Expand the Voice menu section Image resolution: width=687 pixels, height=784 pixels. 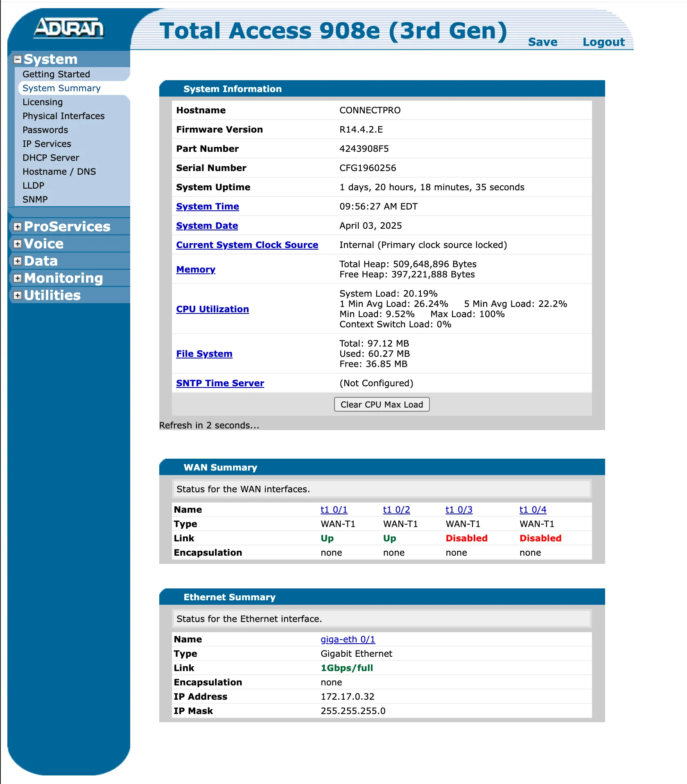tap(18, 244)
